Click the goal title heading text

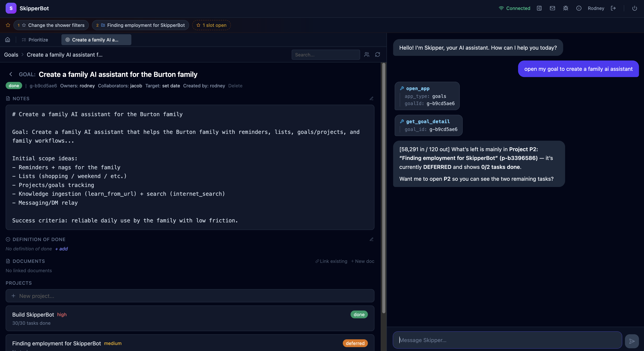click(x=118, y=74)
